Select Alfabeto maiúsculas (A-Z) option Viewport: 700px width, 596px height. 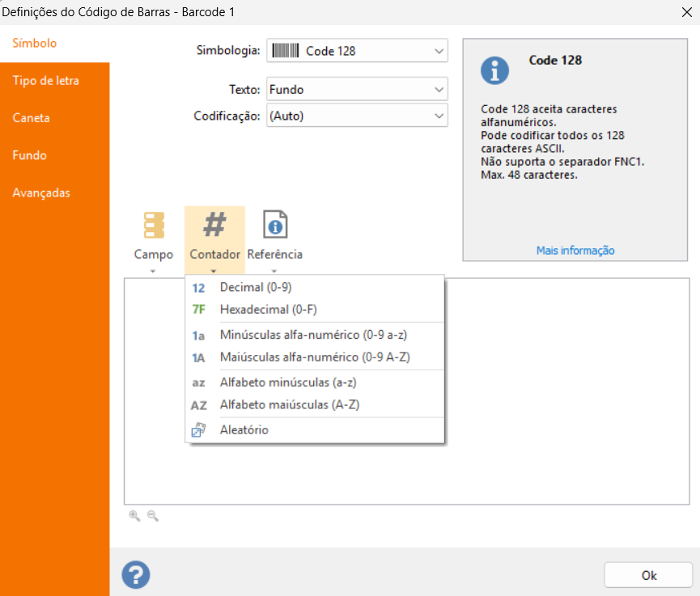[x=289, y=404]
